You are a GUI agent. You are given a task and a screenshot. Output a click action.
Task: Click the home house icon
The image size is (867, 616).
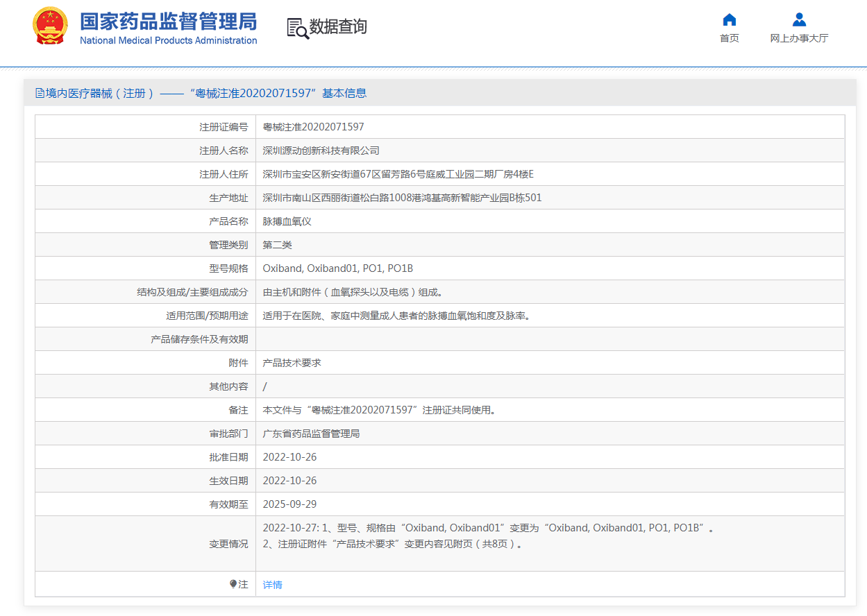(x=729, y=19)
